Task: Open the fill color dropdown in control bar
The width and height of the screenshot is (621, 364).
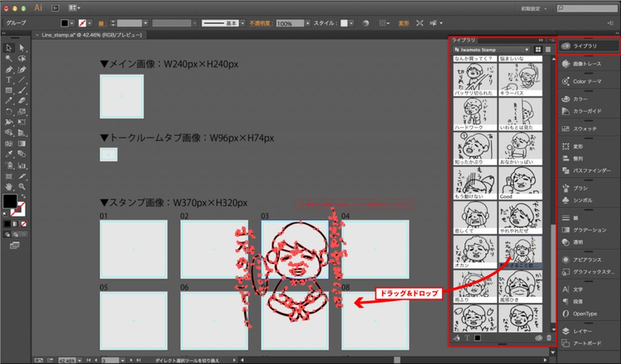Action: (72, 23)
